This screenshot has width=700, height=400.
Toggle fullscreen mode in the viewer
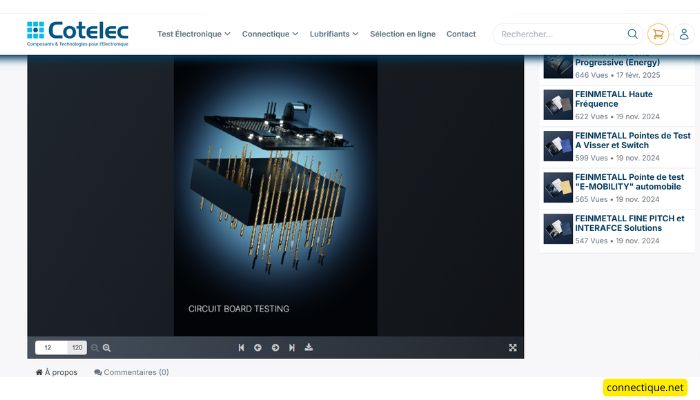point(513,348)
